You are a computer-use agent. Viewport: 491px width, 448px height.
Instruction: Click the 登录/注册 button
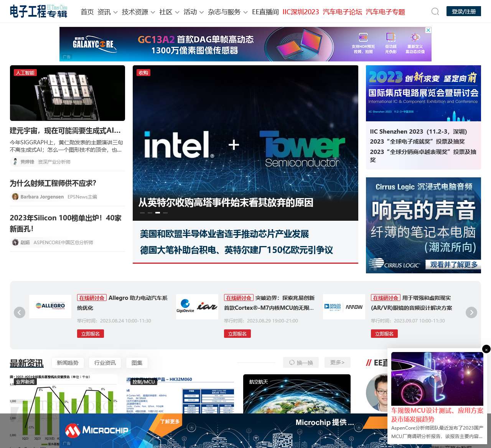(464, 12)
